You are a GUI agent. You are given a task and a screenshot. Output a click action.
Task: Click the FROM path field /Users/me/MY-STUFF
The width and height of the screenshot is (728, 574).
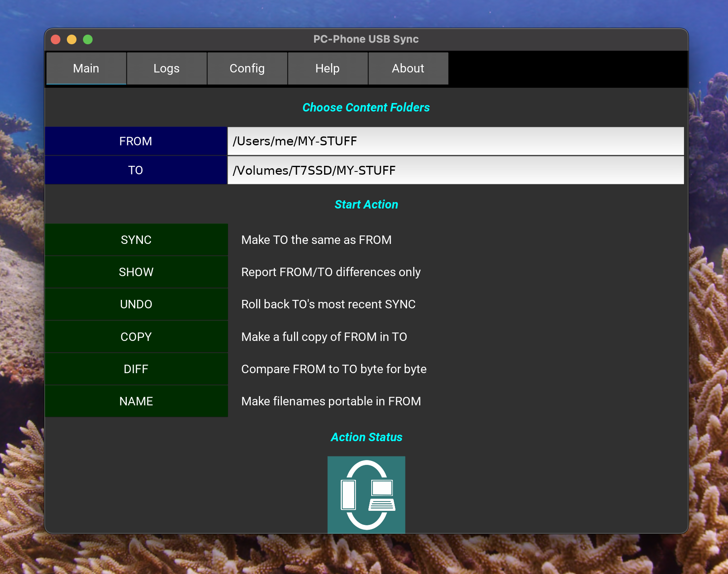[x=455, y=141]
